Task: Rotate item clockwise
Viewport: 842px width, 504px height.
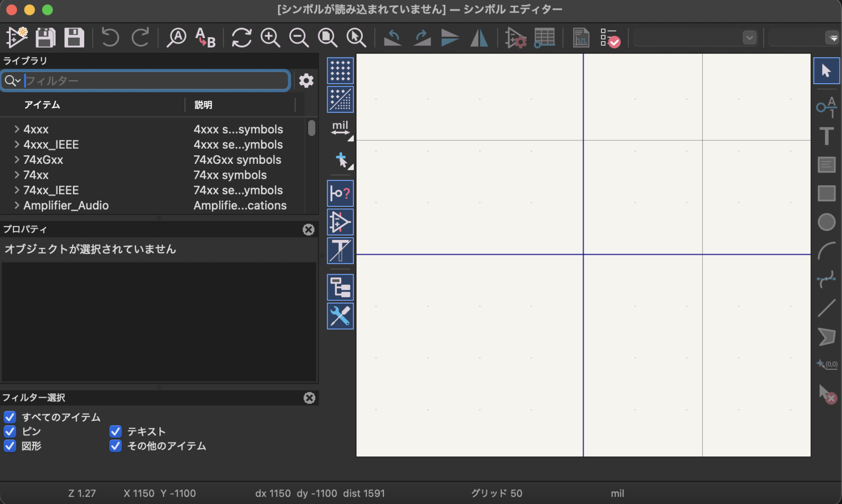Action: 422,38
